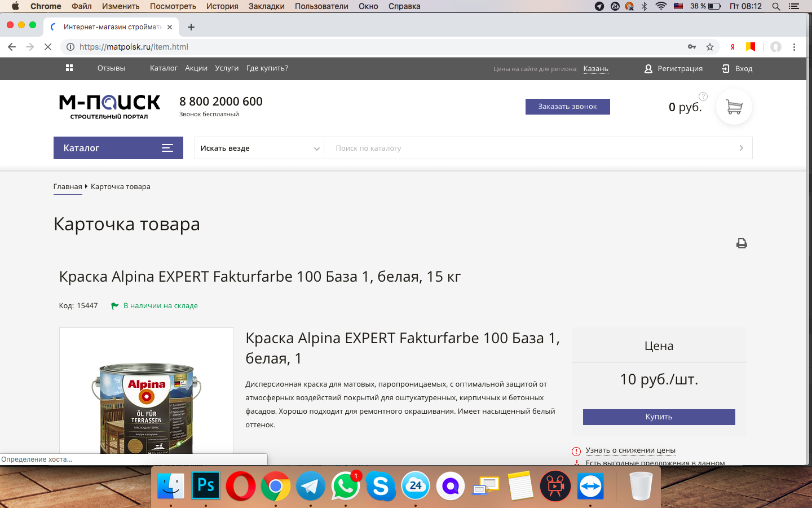This screenshot has width=812, height=508.
Task: Expand the "Искать везде" search scope dropdown
Action: [259, 148]
